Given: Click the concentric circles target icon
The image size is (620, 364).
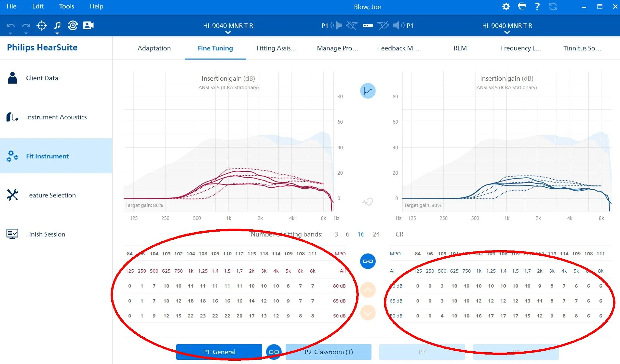Looking at the screenshot, I should 73,25.
